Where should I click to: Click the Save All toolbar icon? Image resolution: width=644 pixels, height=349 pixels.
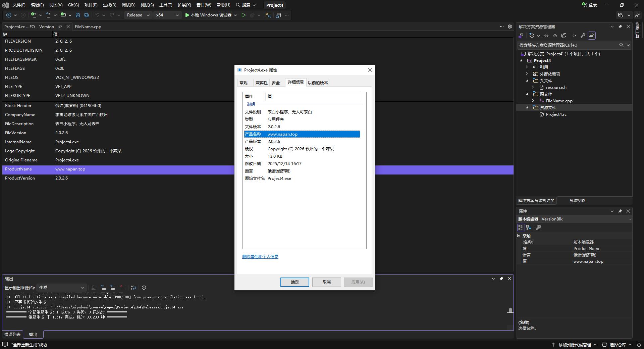coord(87,15)
